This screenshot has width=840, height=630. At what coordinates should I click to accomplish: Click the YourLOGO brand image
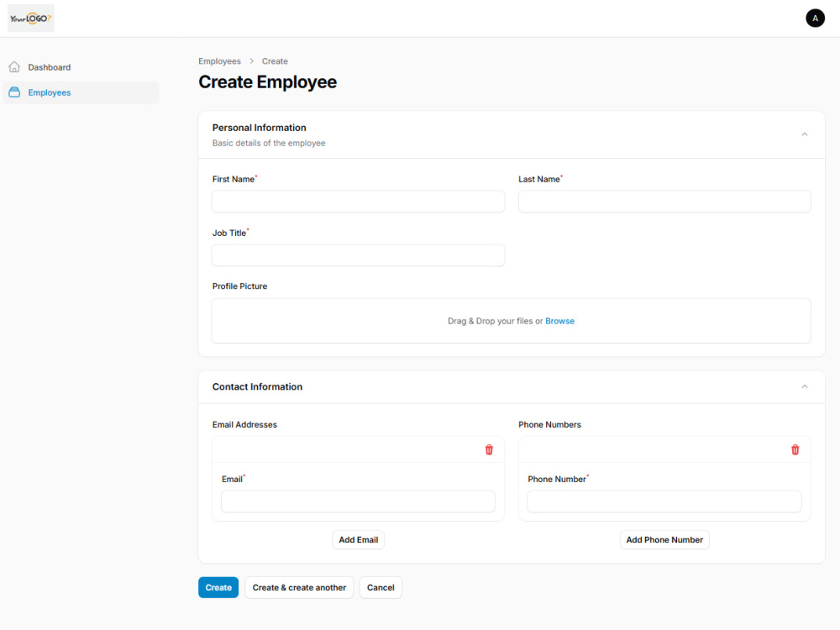pos(31,18)
